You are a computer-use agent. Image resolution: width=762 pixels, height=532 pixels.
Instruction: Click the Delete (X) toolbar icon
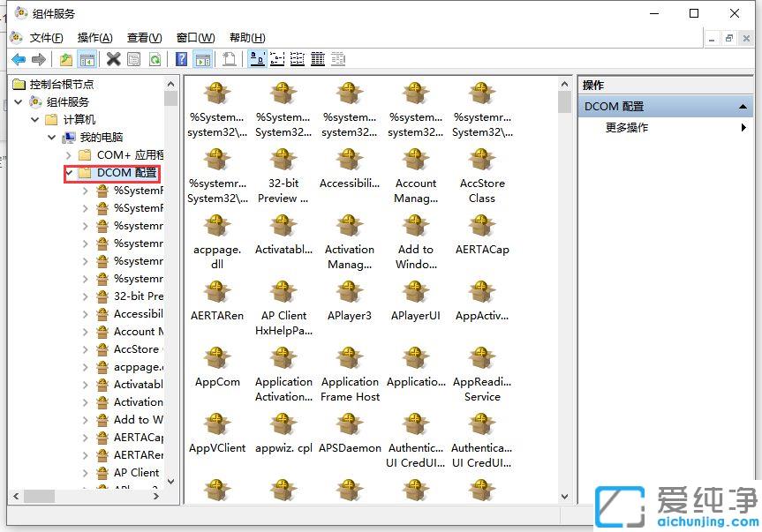pyautogui.click(x=113, y=59)
